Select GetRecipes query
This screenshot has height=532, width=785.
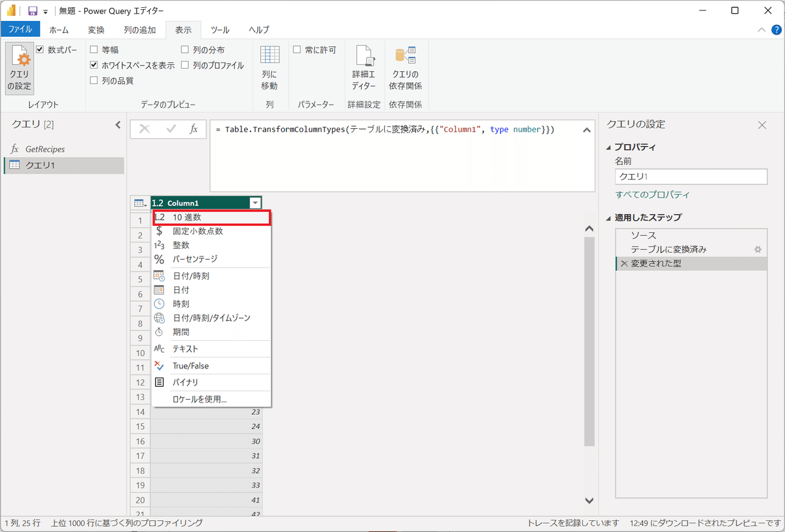(64, 149)
